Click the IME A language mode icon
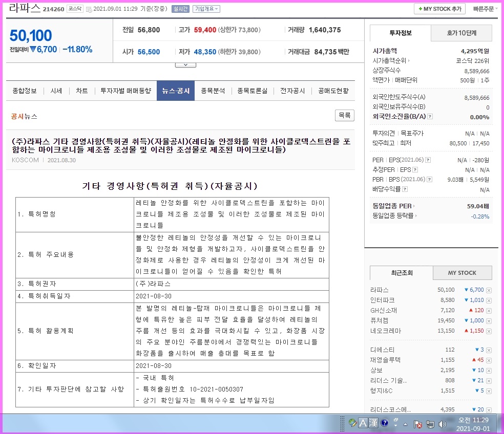The image size is (504, 434). [x=363, y=423]
